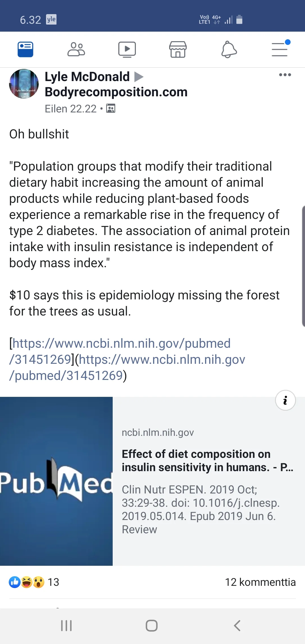The image size is (305, 644).
Task: Open the 12 kommenttia comments
Action: pyautogui.click(x=260, y=582)
